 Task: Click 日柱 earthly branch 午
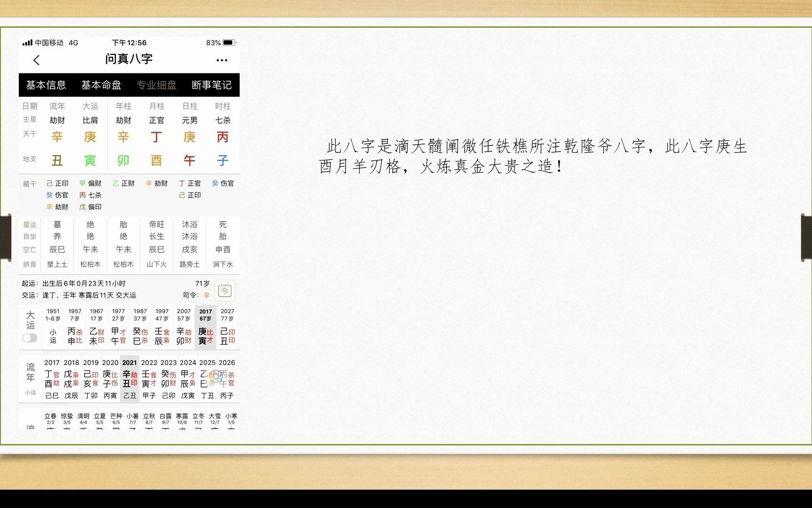pos(189,160)
